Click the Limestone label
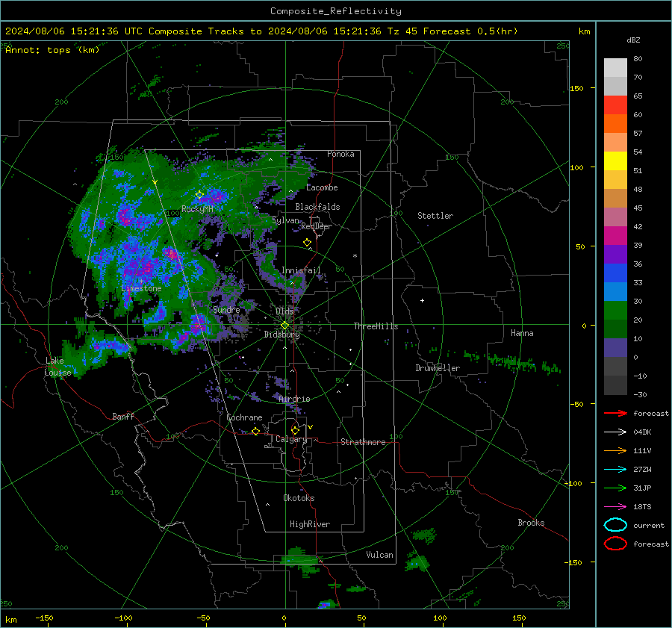The height and width of the screenshot is (628, 672). click(141, 288)
